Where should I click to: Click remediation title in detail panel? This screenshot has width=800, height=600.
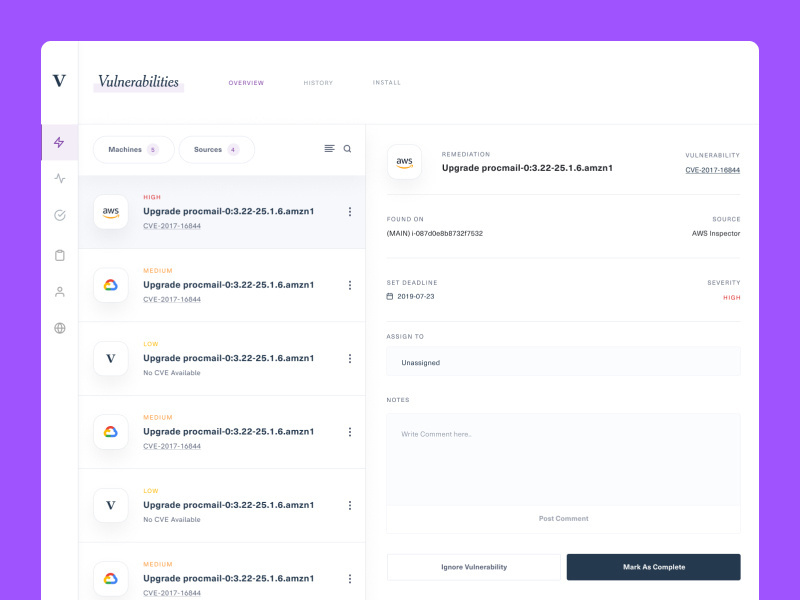[527, 168]
